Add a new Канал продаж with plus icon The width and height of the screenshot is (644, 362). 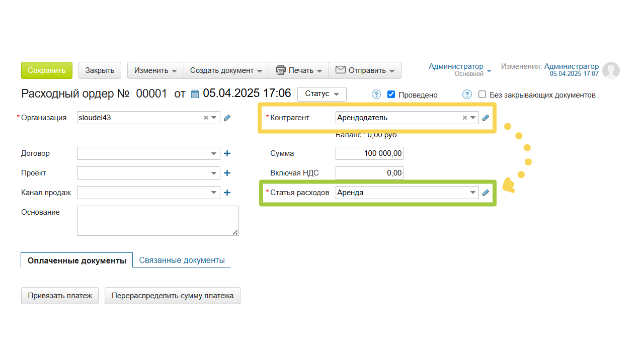point(227,193)
